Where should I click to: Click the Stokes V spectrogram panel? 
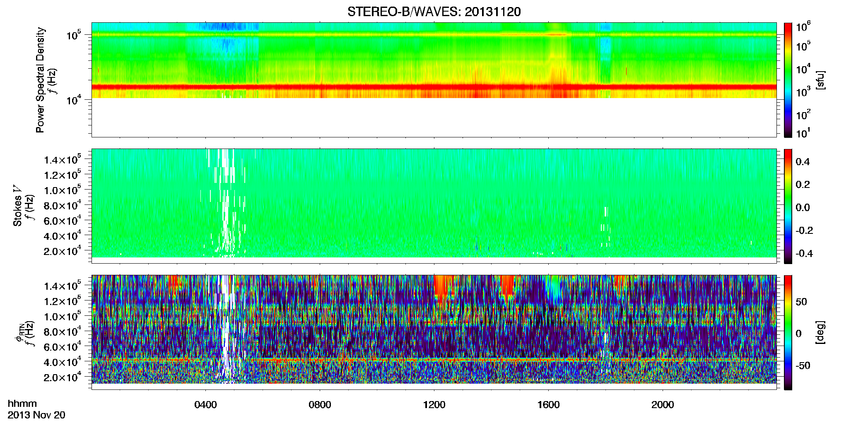coord(434,206)
